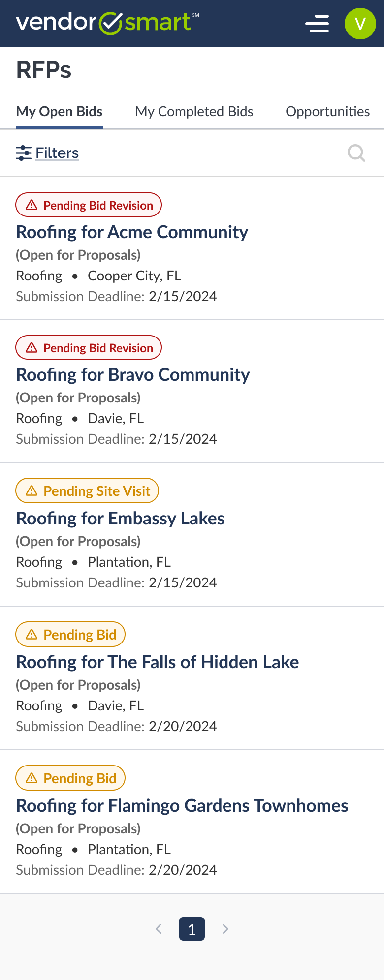The height and width of the screenshot is (980, 384).
Task: Click the search magnifier icon
Action: (356, 153)
